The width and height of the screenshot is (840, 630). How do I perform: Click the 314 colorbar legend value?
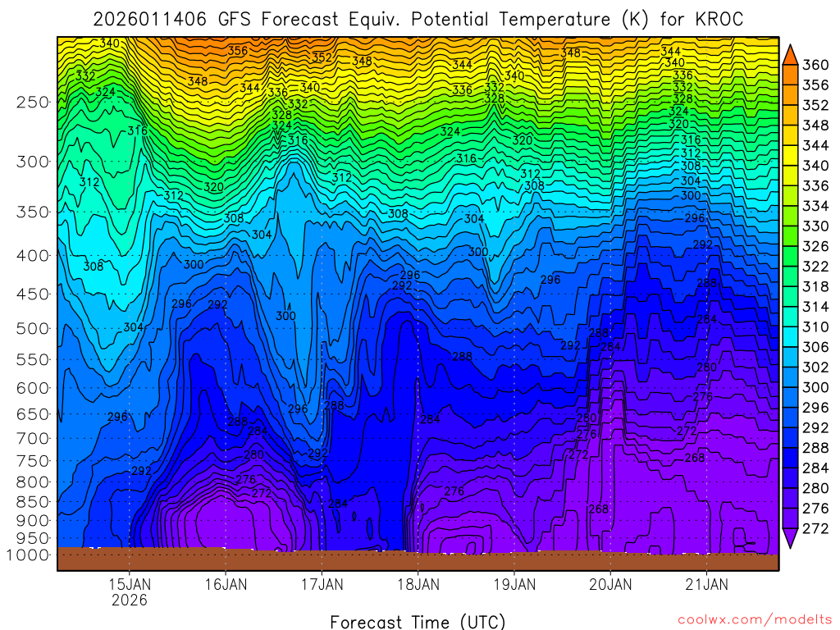point(815,307)
